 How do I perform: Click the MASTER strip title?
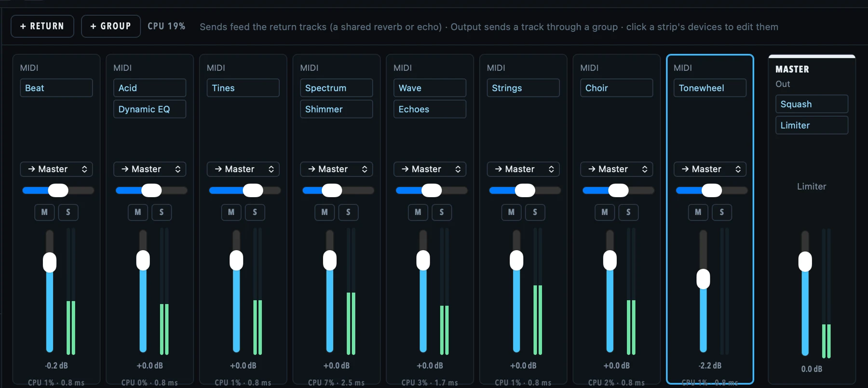pyautogui.click(x=792, y=69)
